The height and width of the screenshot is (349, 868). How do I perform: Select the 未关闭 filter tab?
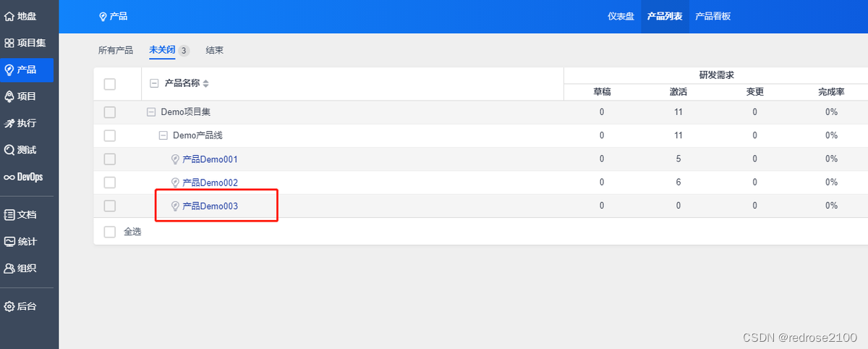coord(162,51)
